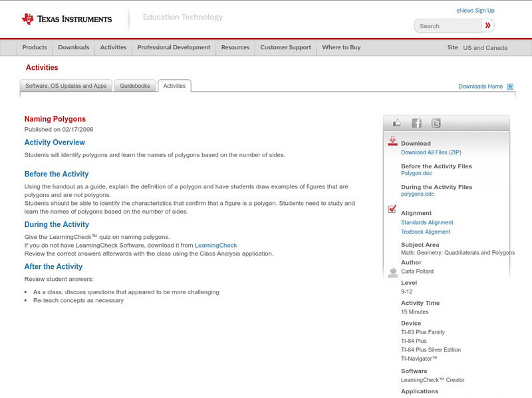The width and height of the screenshot is (532, 398).
Task: Click Download All Files (ZIP) link
Action: pyautogui.click(x=431, y=152)
